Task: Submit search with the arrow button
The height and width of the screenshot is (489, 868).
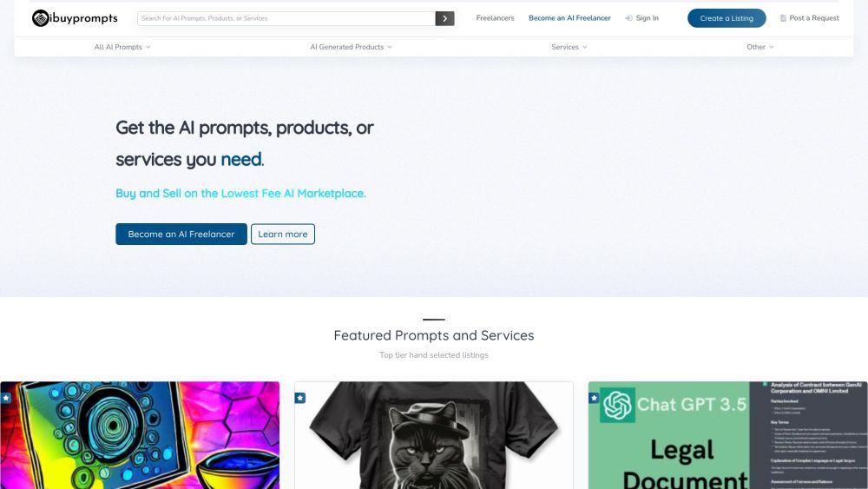Action: (444, 18)
